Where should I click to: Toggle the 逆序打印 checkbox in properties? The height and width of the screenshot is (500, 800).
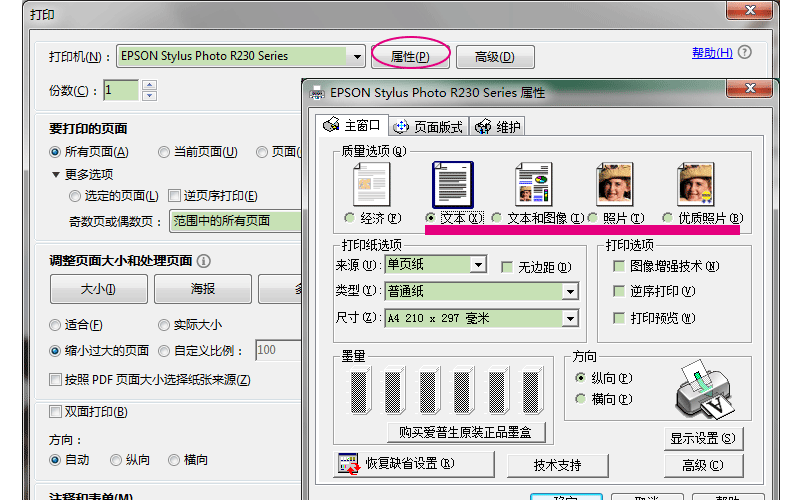click(619, 291)
